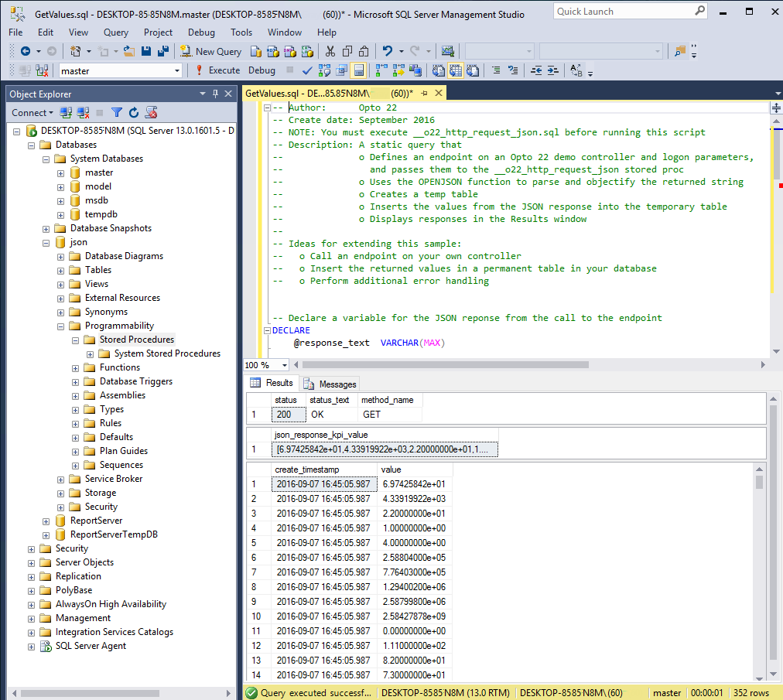The width and height of the screenshot is (783, 700).
Task: Open the Activity Monitor icon
Action: click(x=447, y=51)
